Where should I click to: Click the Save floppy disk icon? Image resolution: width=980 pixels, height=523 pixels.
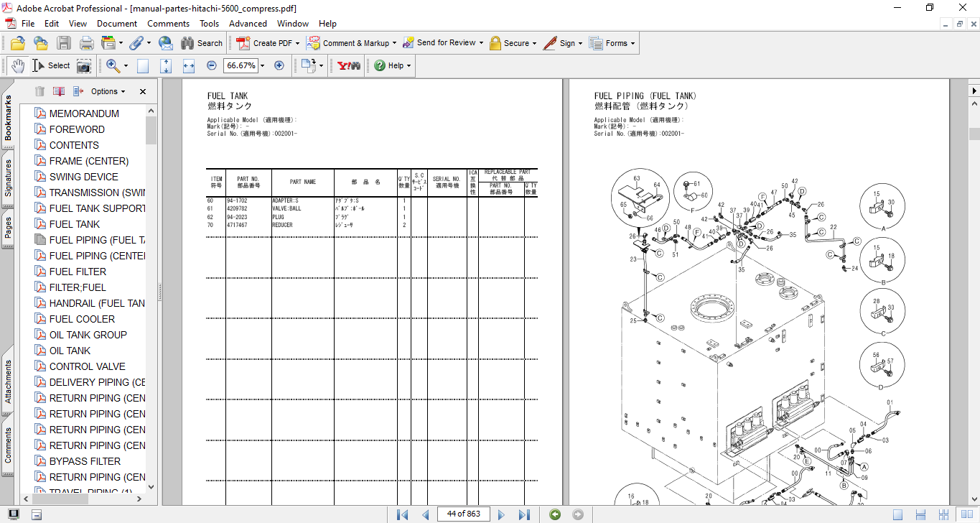64,43
